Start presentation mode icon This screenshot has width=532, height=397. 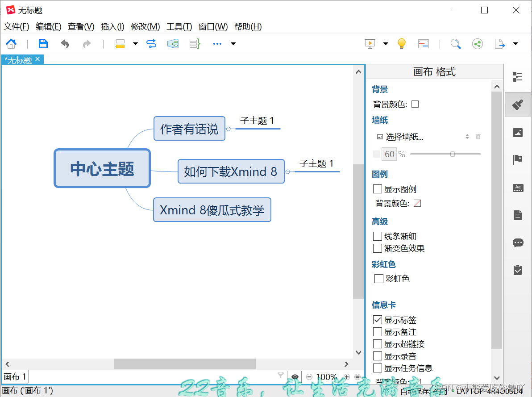(x=370, y=43)
